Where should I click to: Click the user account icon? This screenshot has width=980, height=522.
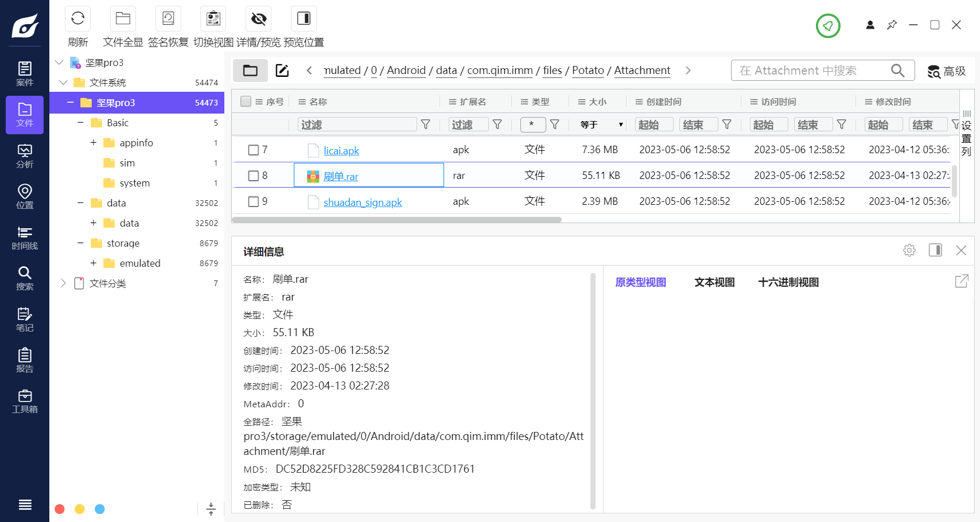point(870,25)
